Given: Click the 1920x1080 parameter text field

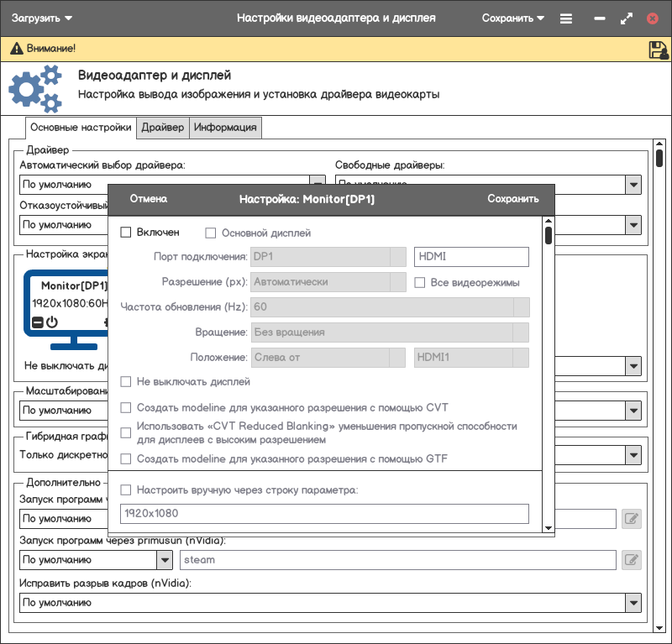Looking at the screenshot, I should [x=324, y=513].
